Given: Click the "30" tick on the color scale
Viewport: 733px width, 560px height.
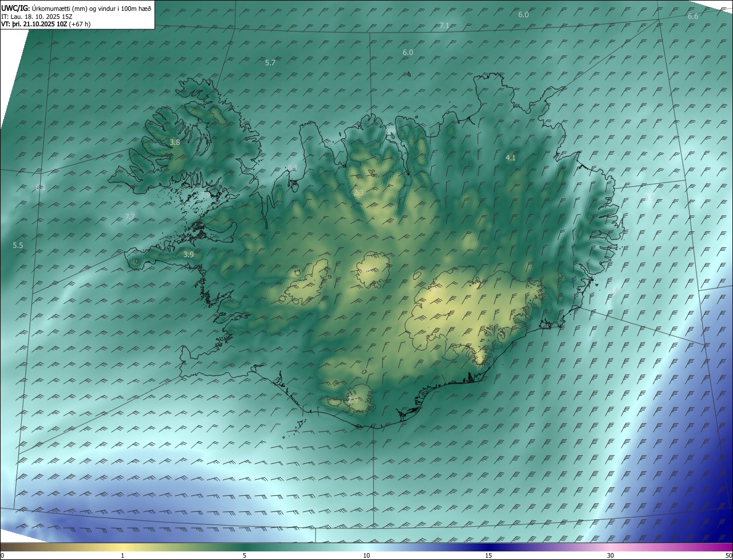Looking at the screenshot, I should (x=610, y=556).
